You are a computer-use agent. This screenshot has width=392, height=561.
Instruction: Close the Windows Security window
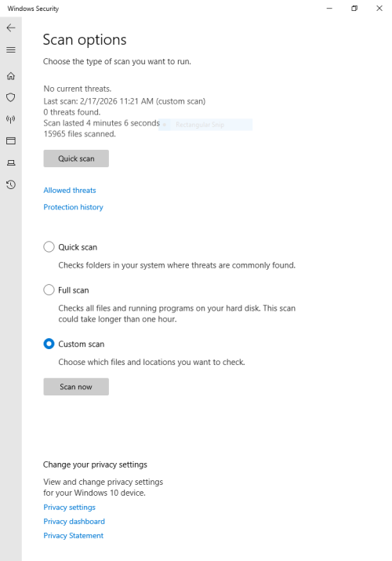coord(379,8)
